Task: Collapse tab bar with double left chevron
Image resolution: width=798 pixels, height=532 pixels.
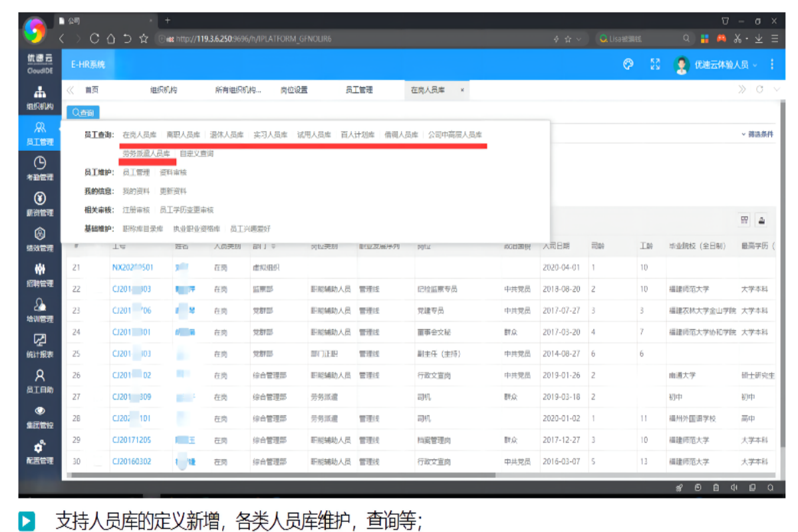Action: (70, 90)
